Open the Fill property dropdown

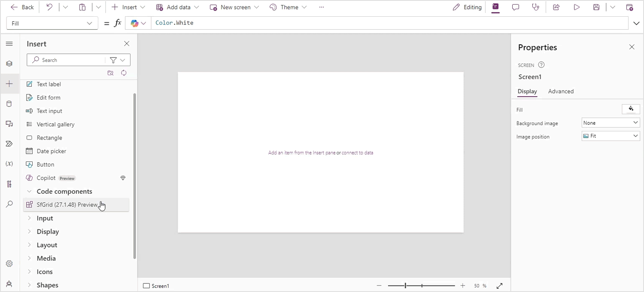pyautogui.click(x=52, y=23)
